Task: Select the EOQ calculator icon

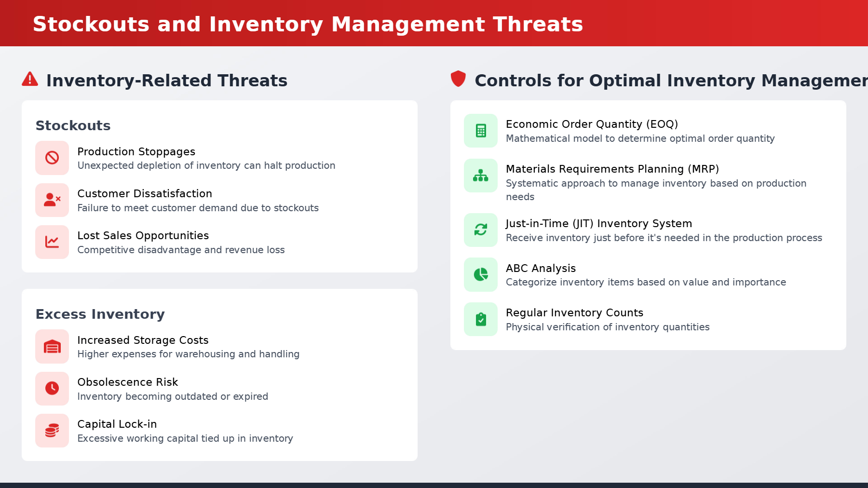Action: click(x=481, y=131)
